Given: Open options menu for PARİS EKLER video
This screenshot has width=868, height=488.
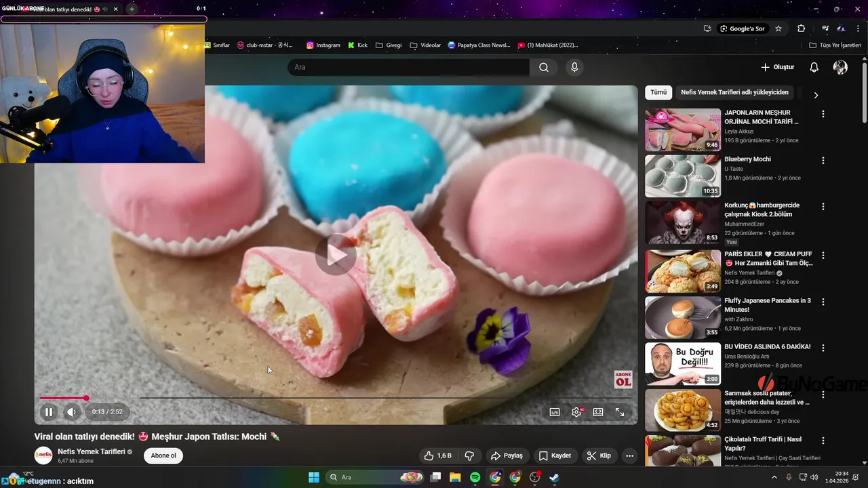Looking at the screenshot, I should pos(823,256).
